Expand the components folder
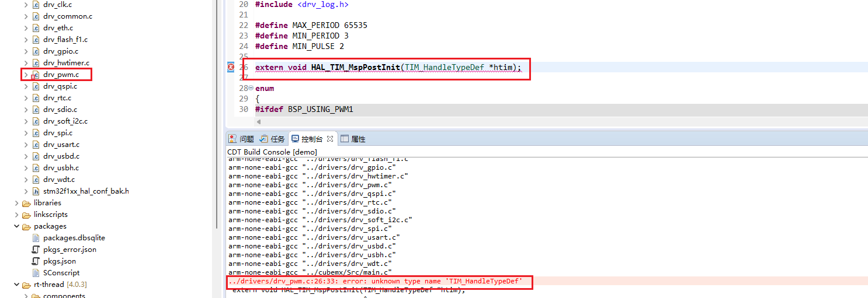The height and width of the screenshot is (298, 868). coord(26,296)
